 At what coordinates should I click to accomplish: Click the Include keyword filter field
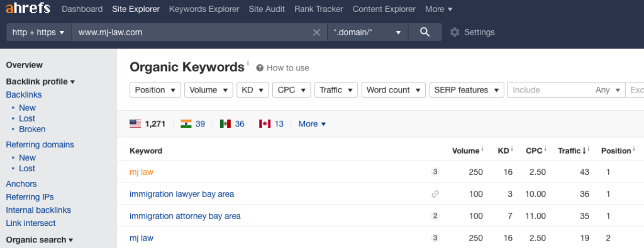point(552,90)
